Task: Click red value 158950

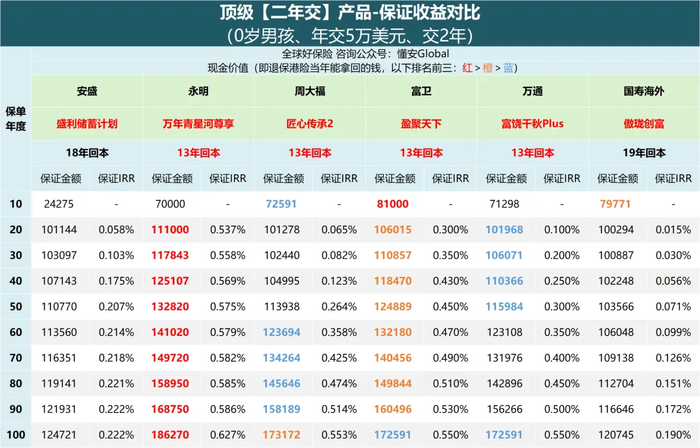Action: point(170,384)
